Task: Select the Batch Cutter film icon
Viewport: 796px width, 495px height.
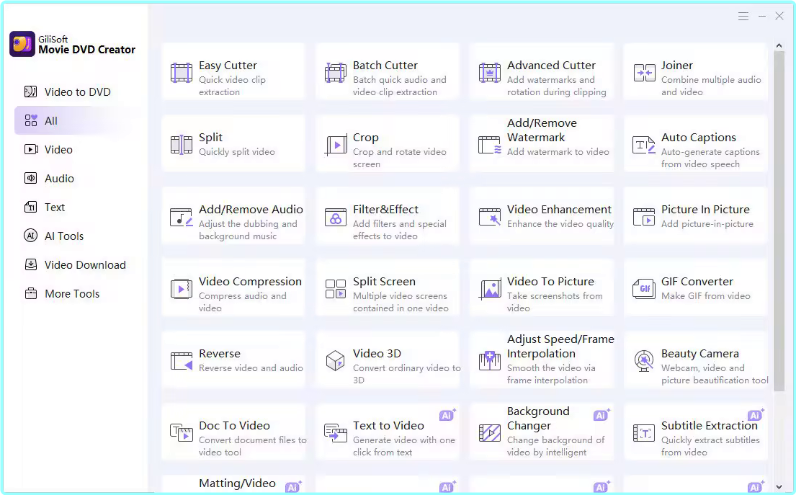Action: click(x=336, y=73)
